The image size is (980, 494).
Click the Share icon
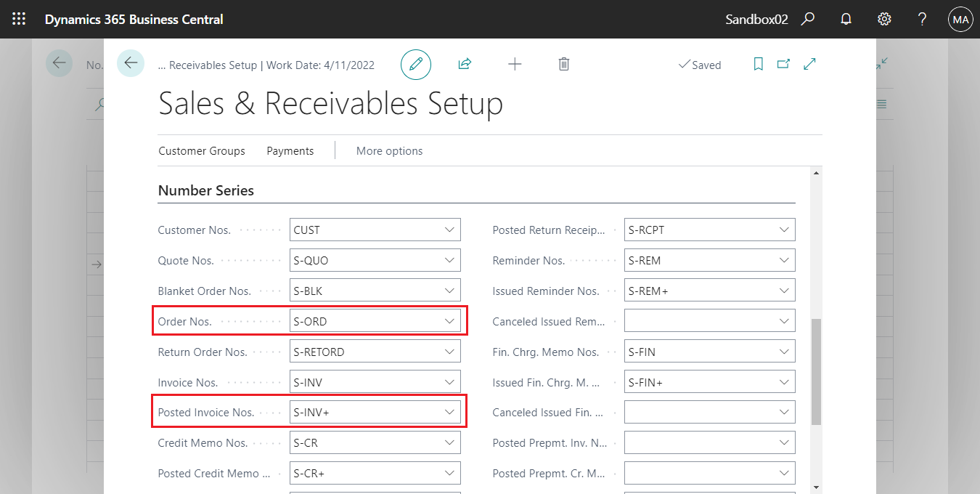click(465, 64)
